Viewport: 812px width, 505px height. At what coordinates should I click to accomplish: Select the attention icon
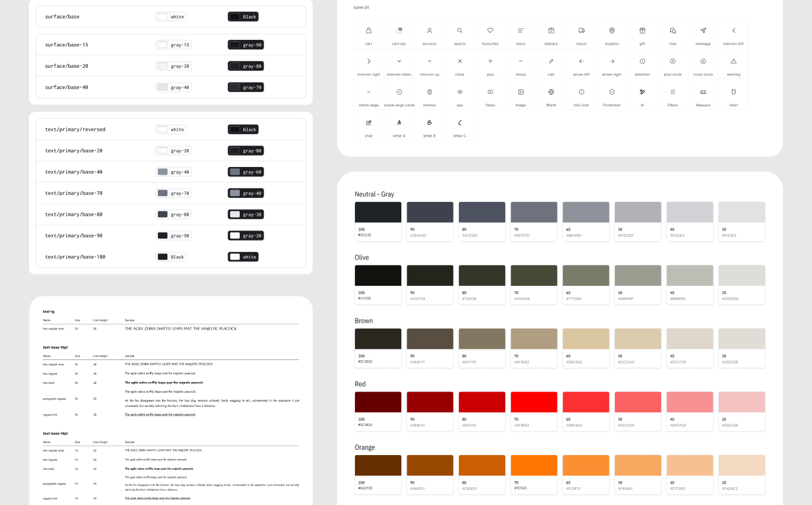click(x=642, y=61)
